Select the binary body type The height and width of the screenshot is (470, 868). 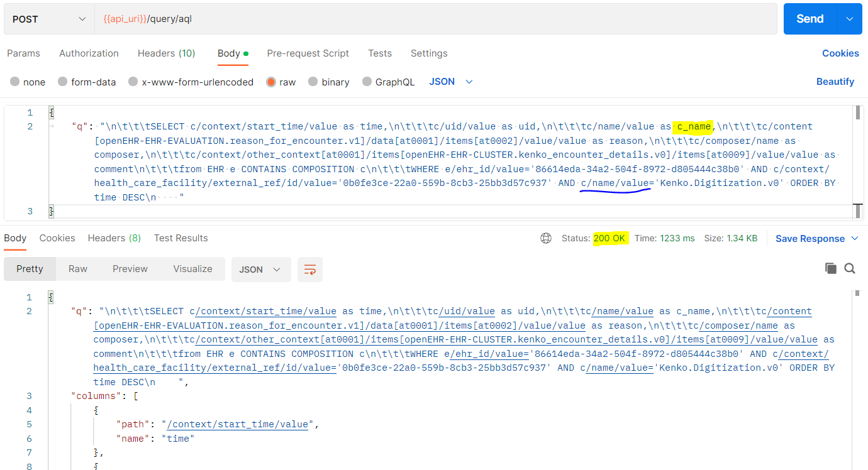(x=329, y=82)
